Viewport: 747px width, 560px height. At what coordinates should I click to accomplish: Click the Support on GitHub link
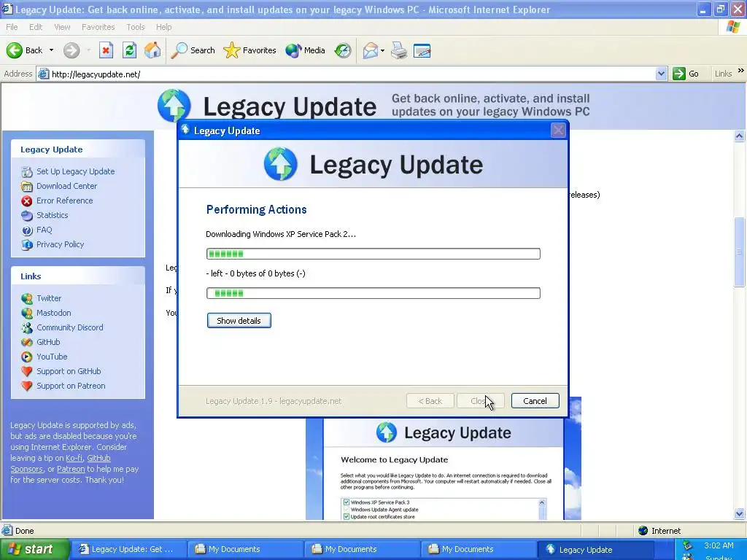click(69, 371)
